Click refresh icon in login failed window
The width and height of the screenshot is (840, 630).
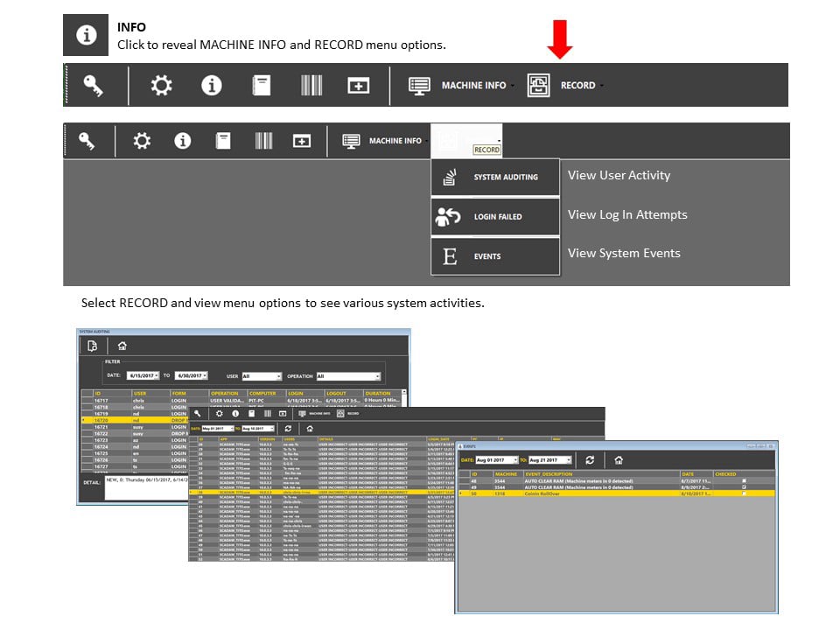pos(288,429)
